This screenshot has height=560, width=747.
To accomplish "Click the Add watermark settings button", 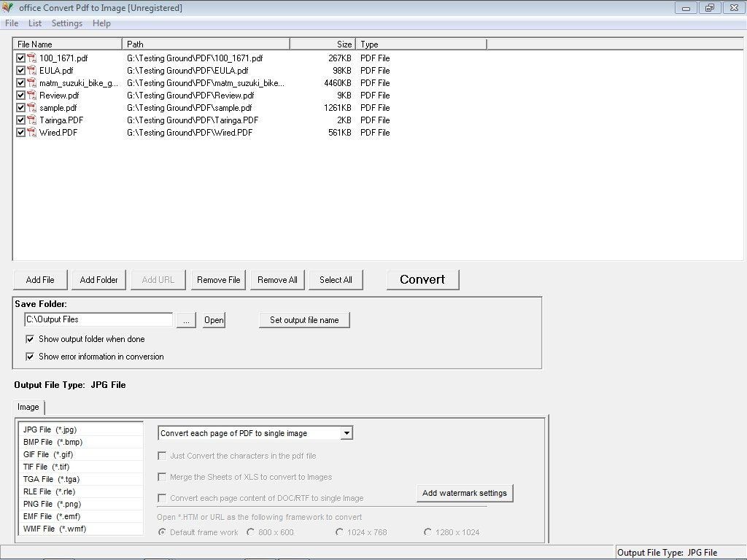I will click(465, 492).
